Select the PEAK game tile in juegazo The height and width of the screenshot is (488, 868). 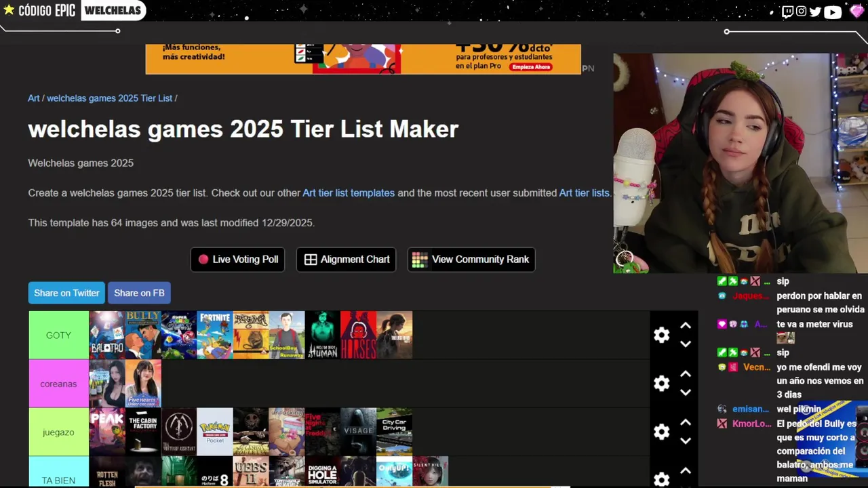[107, 432]
